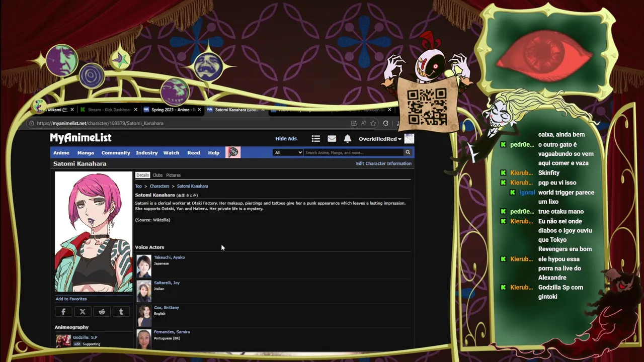Click the browser read aloud icon
The height and width of the screenshot is (362, 644).
pyautogui.click(x=363, y=123)
